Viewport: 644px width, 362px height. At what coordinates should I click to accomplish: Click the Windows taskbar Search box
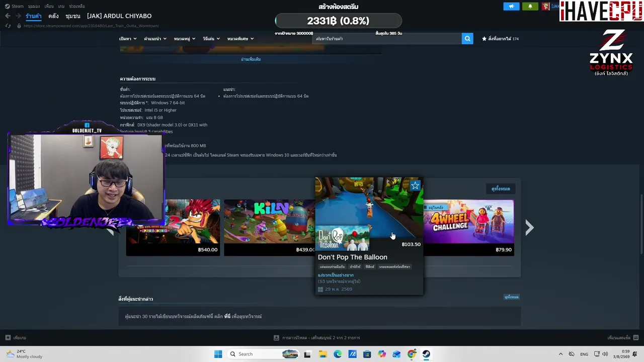tap(263, 354)
